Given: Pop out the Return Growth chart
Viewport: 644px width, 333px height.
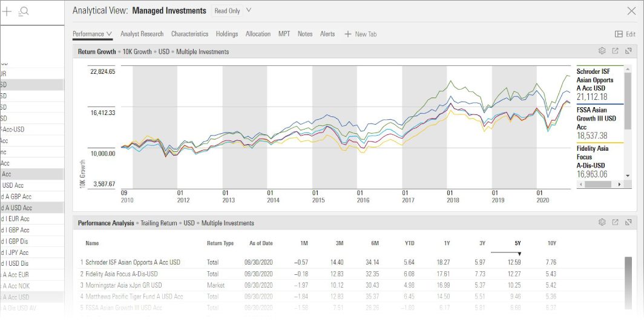Looking at the screenshot, I should click(615, 51).
